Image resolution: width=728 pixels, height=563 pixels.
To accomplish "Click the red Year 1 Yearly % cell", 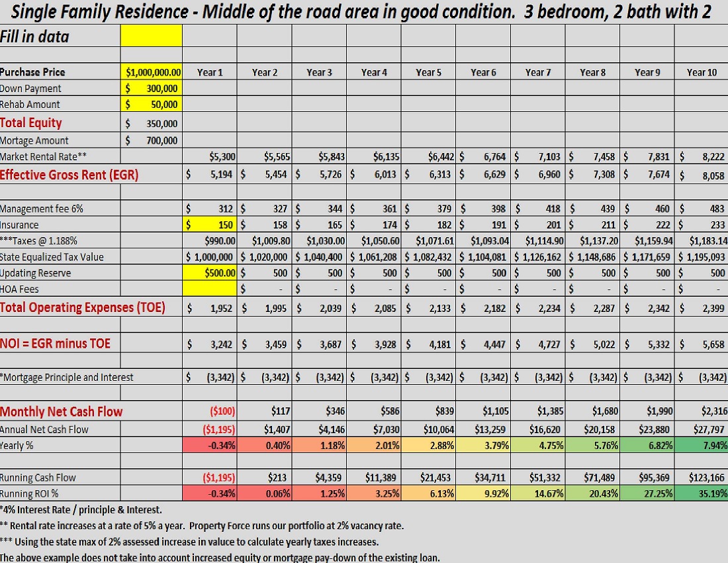I will pyautogui.click(x=210, y=445).
